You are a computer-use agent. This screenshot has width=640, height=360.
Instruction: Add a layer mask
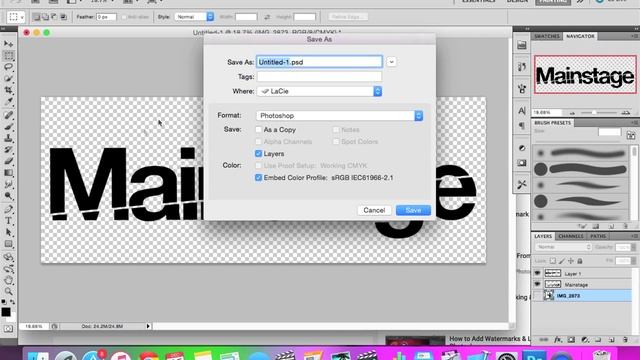[571, 340]
